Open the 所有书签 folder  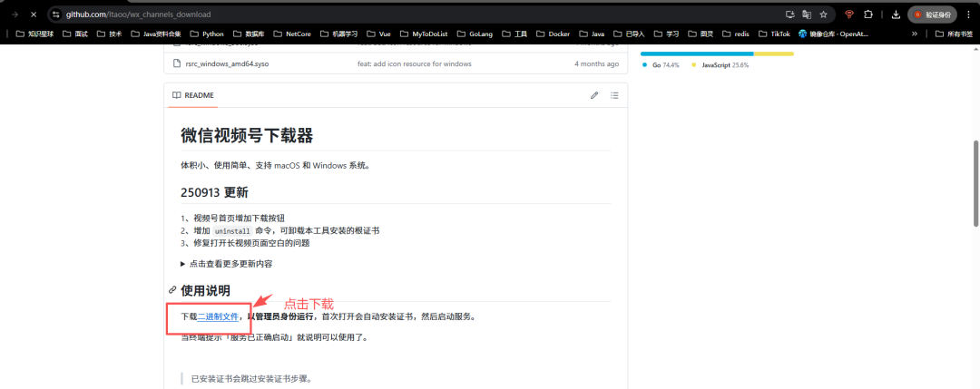(953, 34)
